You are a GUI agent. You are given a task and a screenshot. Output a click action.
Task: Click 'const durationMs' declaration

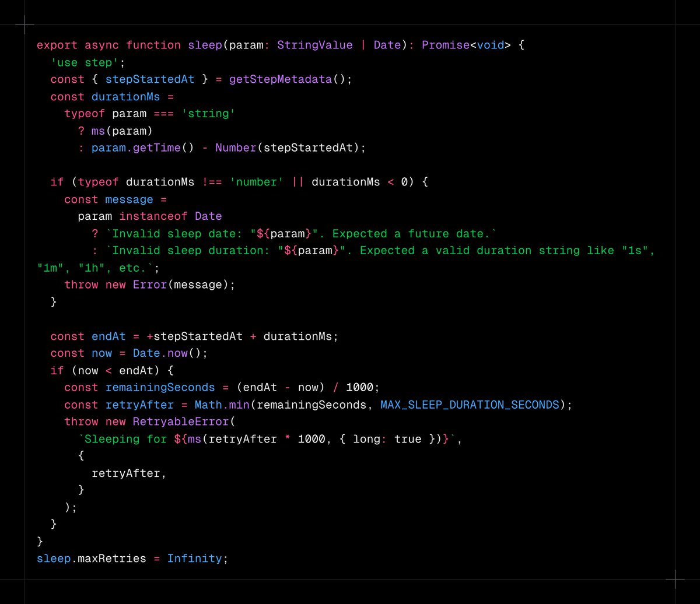pos(105,96)
